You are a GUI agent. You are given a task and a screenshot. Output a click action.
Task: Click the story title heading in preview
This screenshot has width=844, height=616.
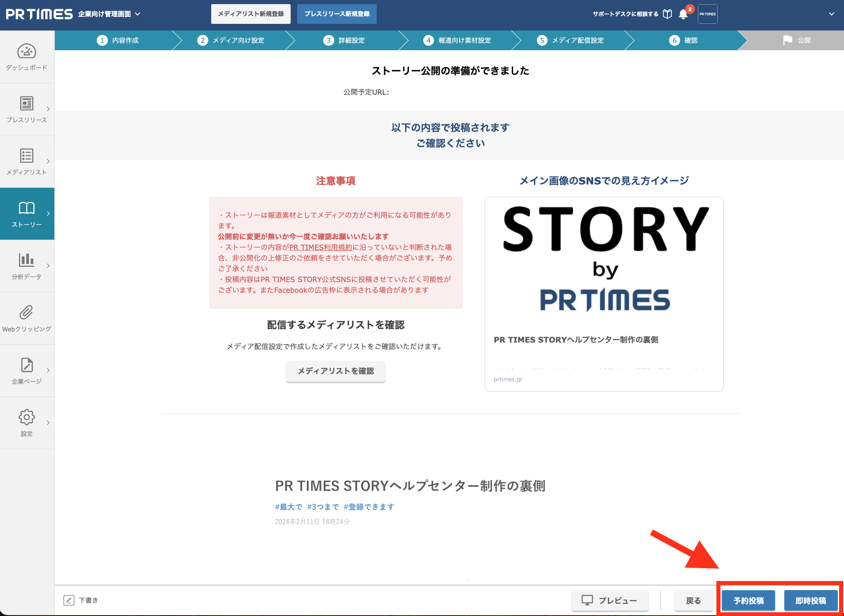click(x=410, y=486)
